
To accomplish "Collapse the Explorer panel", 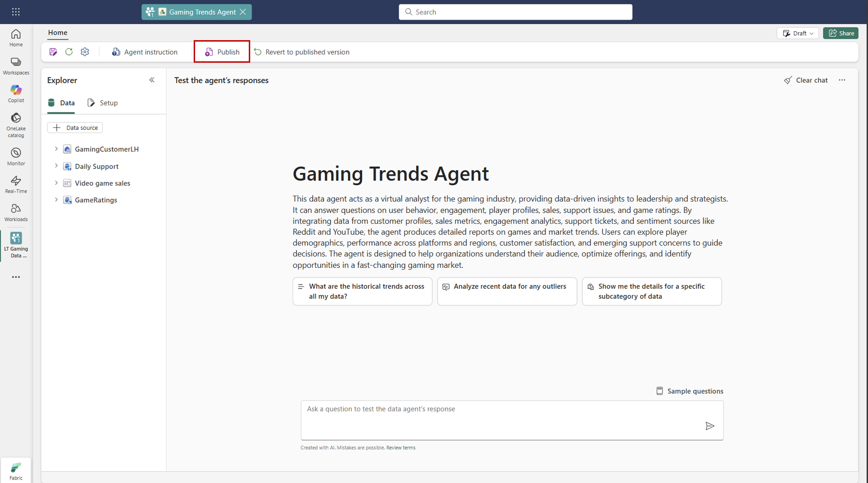I will (152, 80).
